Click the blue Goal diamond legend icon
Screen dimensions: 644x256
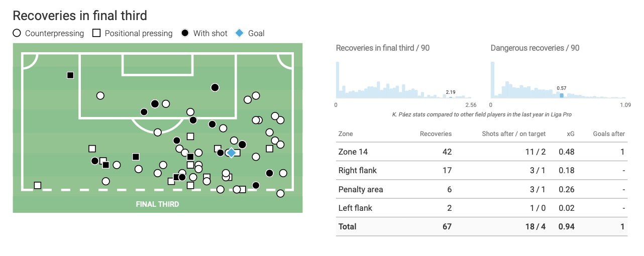coord(240,34)
